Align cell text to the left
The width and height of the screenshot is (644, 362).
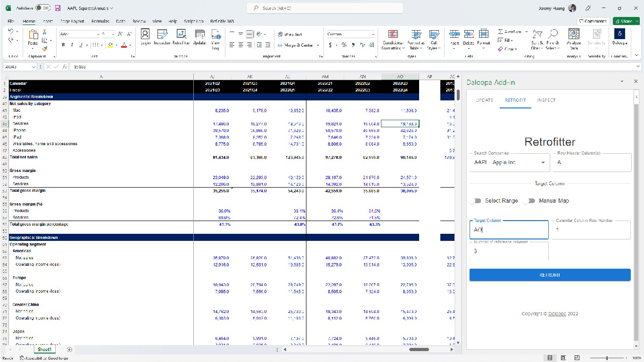tap(231, 45)
